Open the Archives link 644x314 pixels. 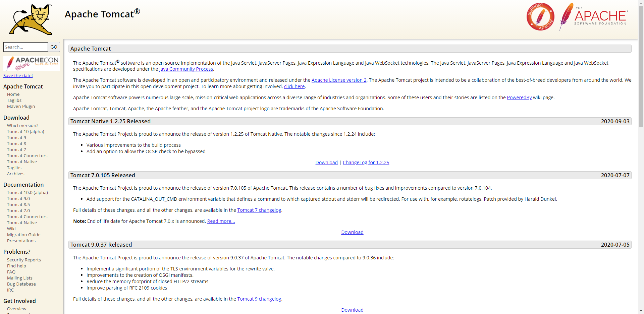(x=16, y=174)
